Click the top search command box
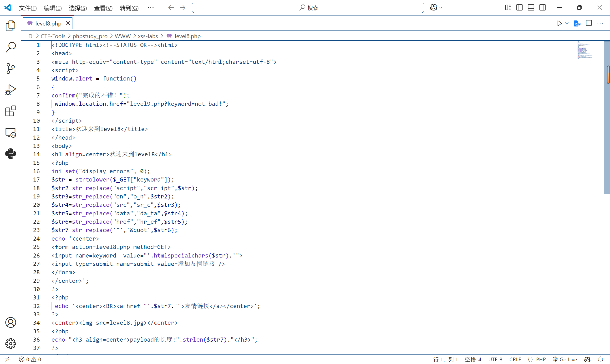Viewport: 610px width, 364px height. tap(308, 8)
